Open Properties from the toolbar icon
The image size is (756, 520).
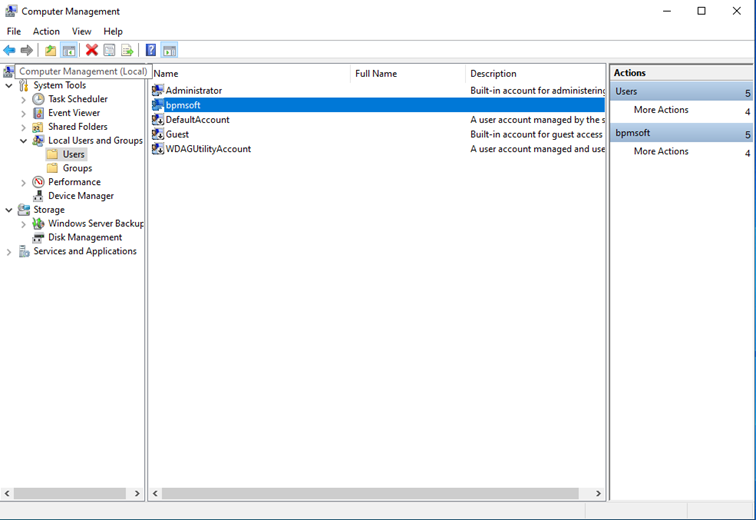pos(109,50)
